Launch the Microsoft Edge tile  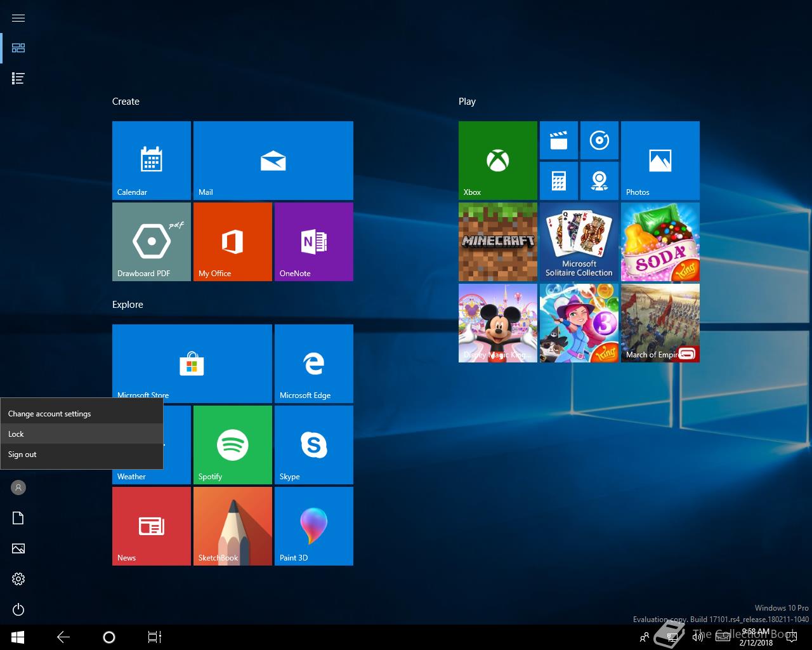click(x=314, y=364)
